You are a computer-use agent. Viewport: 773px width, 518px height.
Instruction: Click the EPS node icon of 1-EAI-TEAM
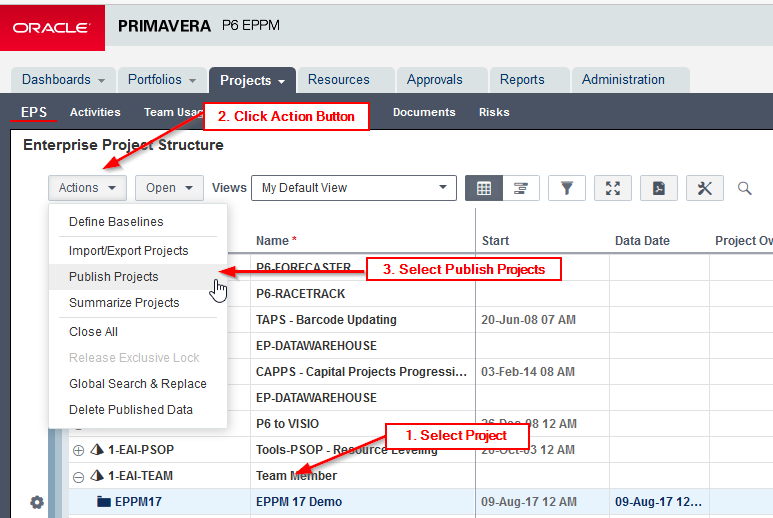97,476
